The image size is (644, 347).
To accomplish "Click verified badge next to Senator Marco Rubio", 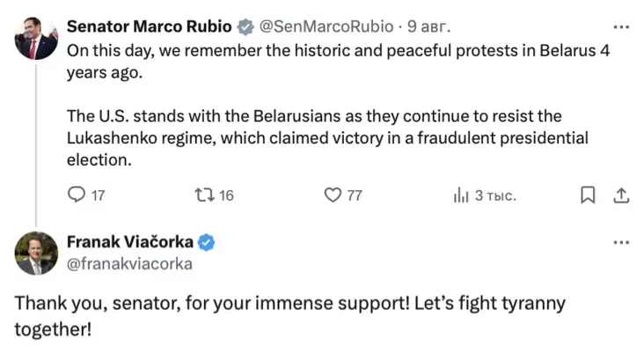I will (245, 26).
